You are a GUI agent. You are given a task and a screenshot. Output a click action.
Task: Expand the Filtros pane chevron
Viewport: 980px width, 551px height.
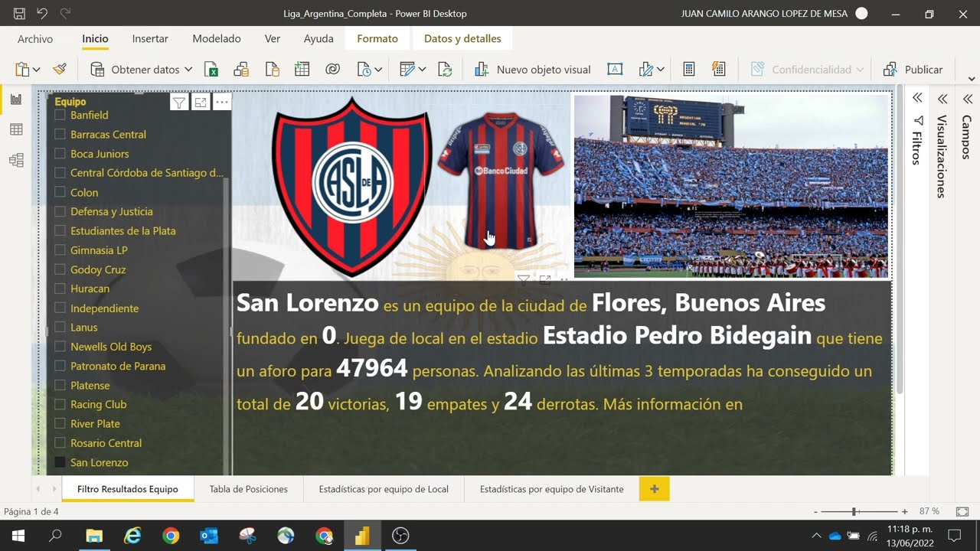tap(917, 99)
